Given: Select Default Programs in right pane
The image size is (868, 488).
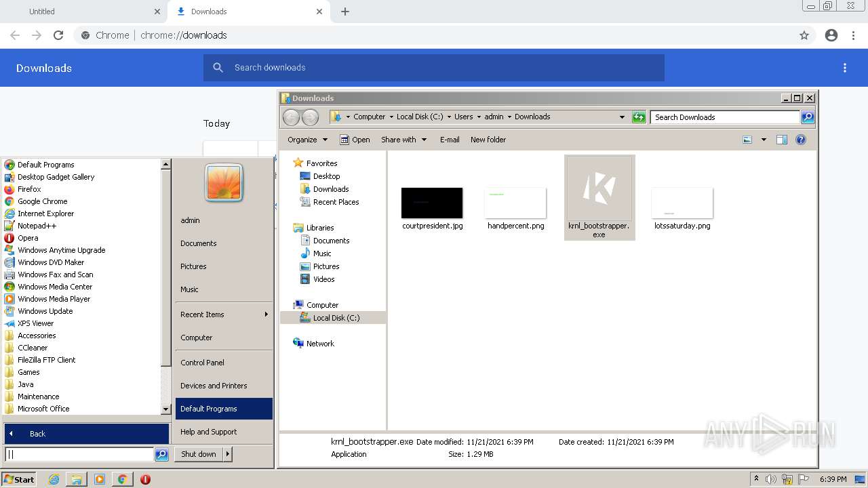Looking at the screenshot, I should click(x=224, y=409).
